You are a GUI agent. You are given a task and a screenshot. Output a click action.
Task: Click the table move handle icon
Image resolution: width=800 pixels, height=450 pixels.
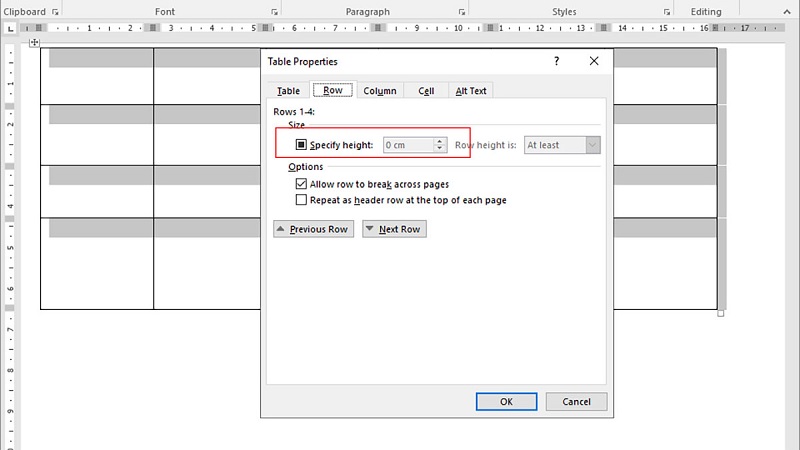(x=34, y=42)
